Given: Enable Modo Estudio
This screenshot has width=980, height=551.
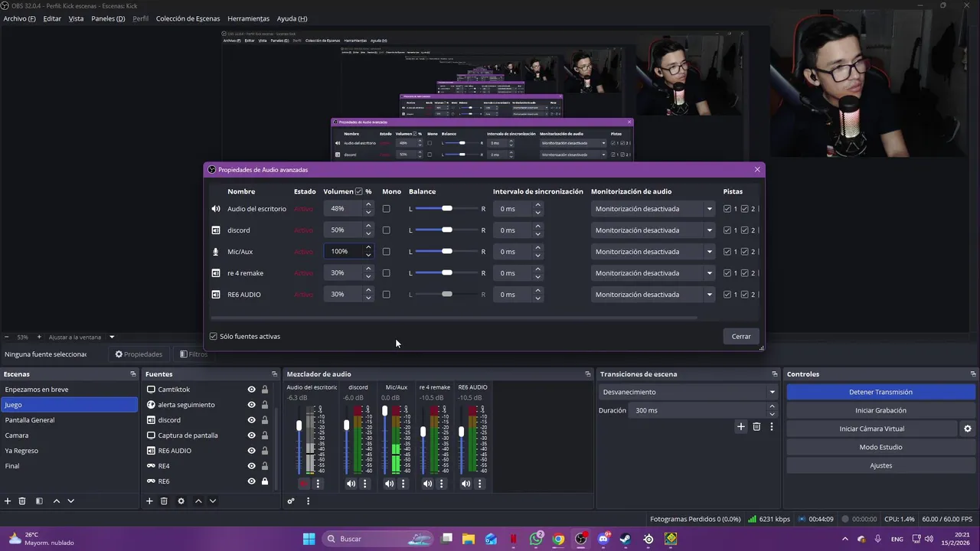Looking at the screenshot, I should 880,447.
